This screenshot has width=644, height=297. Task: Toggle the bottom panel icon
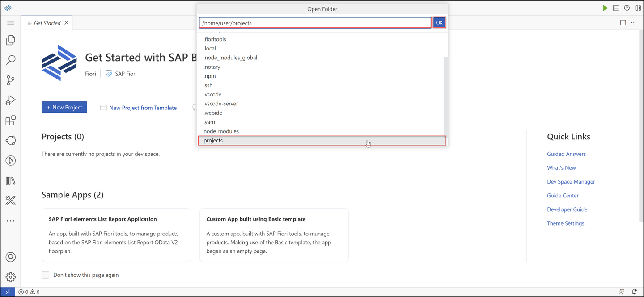coord(616,8)
